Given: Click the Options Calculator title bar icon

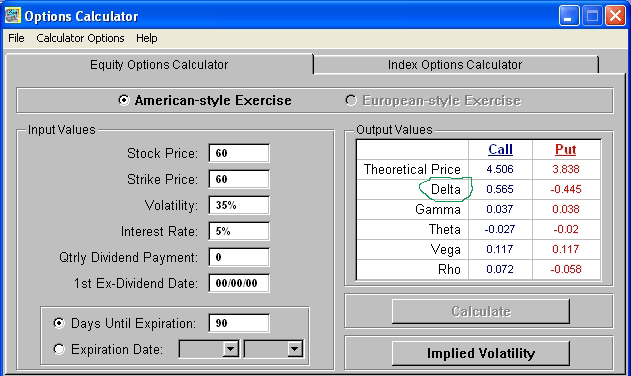Looking at the screenshot, I should (x=12, y=16).
